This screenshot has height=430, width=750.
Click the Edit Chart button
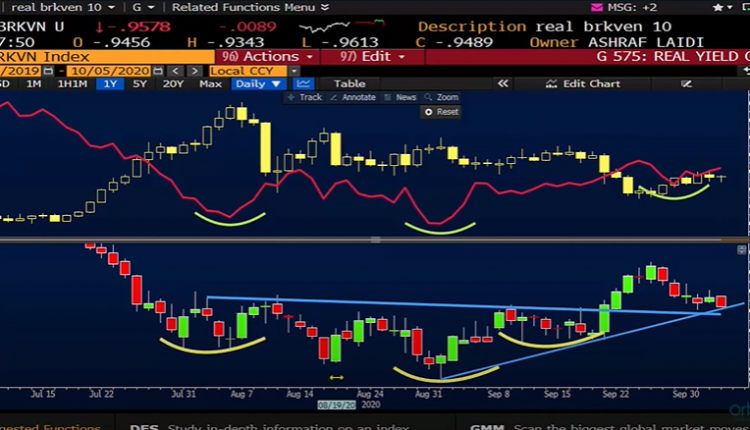583,84
